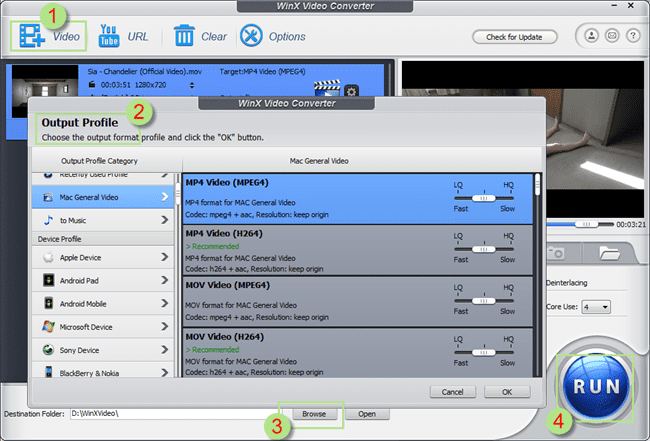Select the MP4 Video (H264) profile
This screenshot has height=441, width=650.
357,250
